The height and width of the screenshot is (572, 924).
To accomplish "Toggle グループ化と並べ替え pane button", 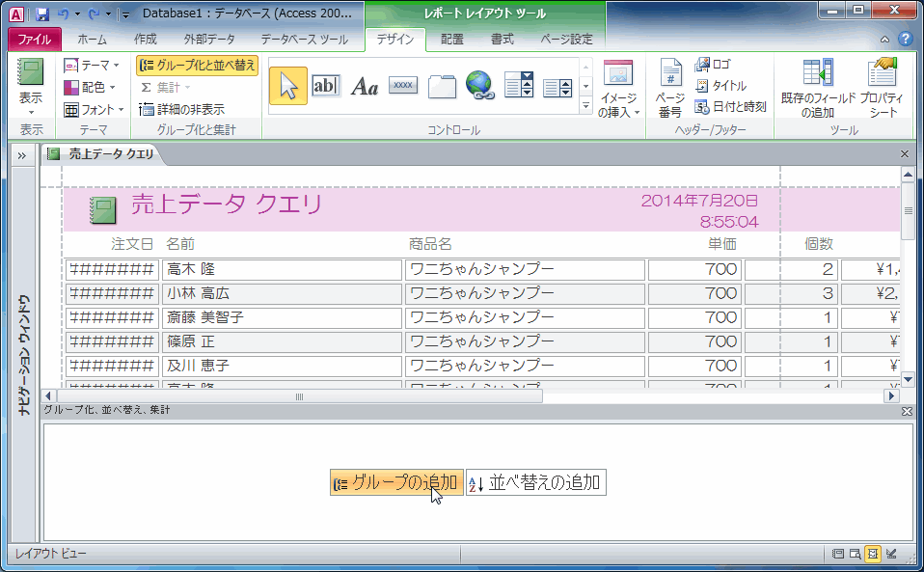I will coord(198,66).
